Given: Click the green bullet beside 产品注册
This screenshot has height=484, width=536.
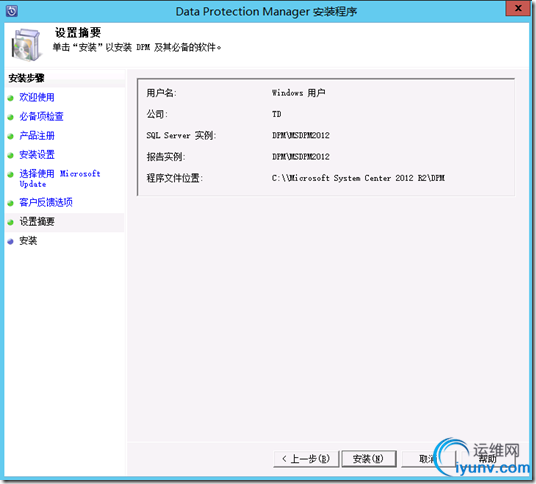Looking at the screenshot, I should [11, 136].
